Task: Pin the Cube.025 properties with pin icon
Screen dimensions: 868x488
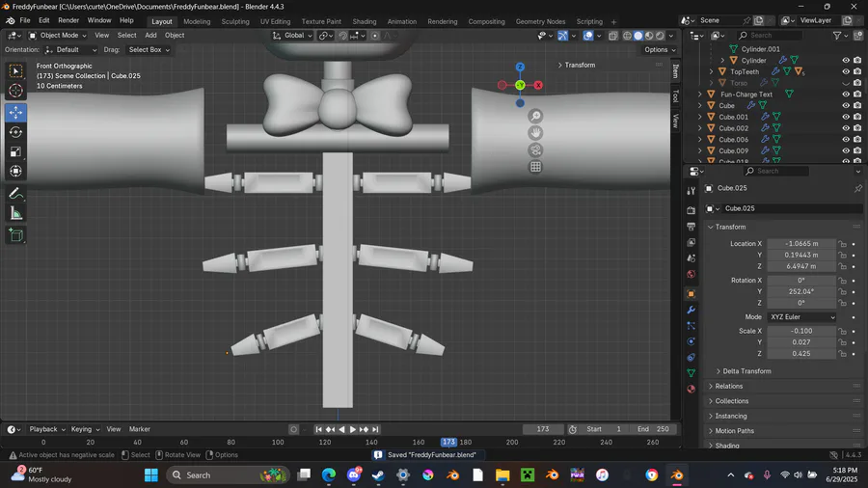Action: [x=858, y=188]
